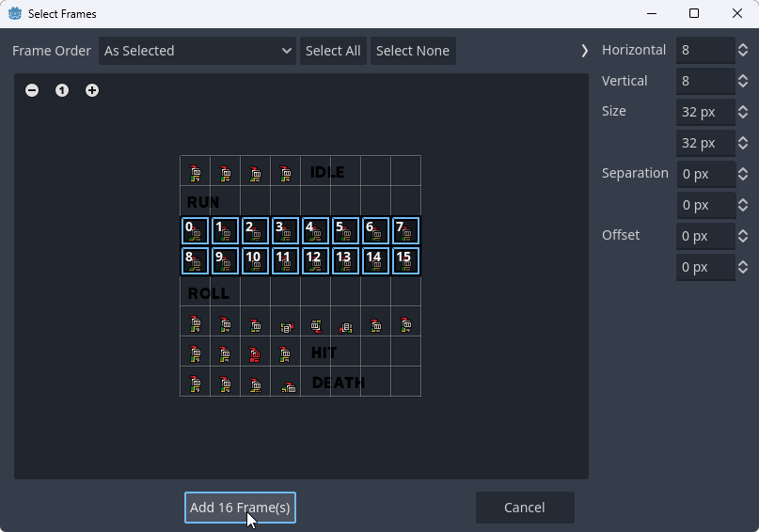The height and width of the screenshot is (532, 759).
Task: Click the zoom out minus icon
Action: tap(32, 90)
